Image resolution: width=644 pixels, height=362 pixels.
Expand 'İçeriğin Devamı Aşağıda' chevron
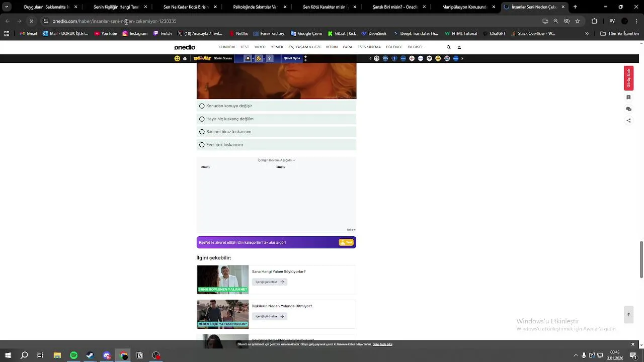(x=294, y=160)
